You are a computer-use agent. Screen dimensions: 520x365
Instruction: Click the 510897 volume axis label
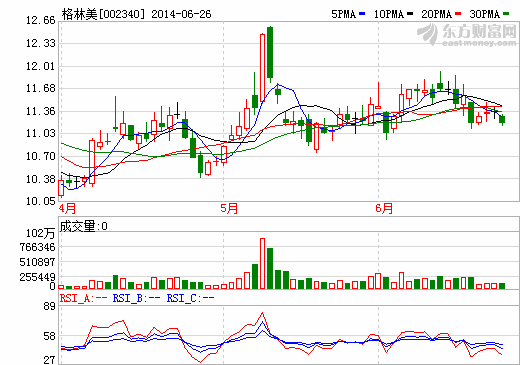point(37,262)
